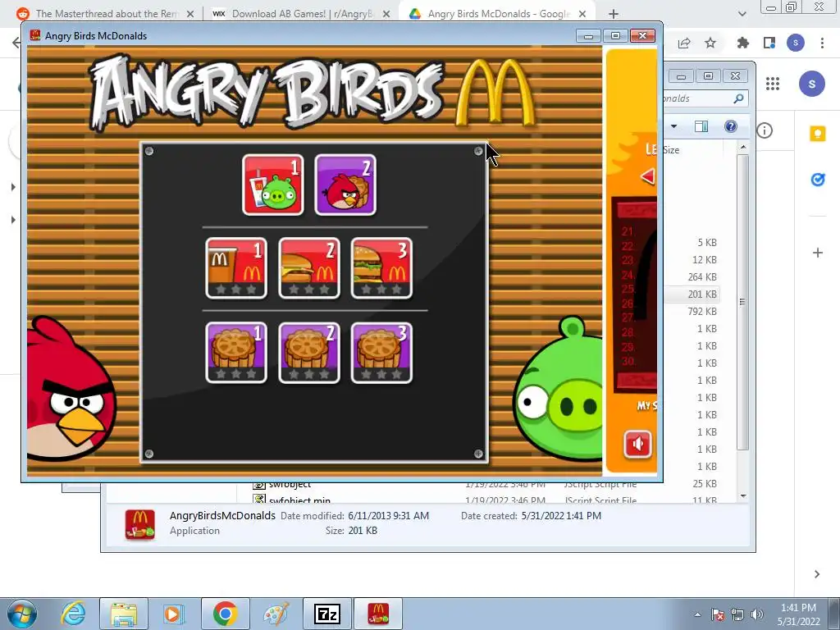Toggle Explorer preview pane icon
Image resolution: width=840 pixels, height=630 pixels.
coord(701,126)
